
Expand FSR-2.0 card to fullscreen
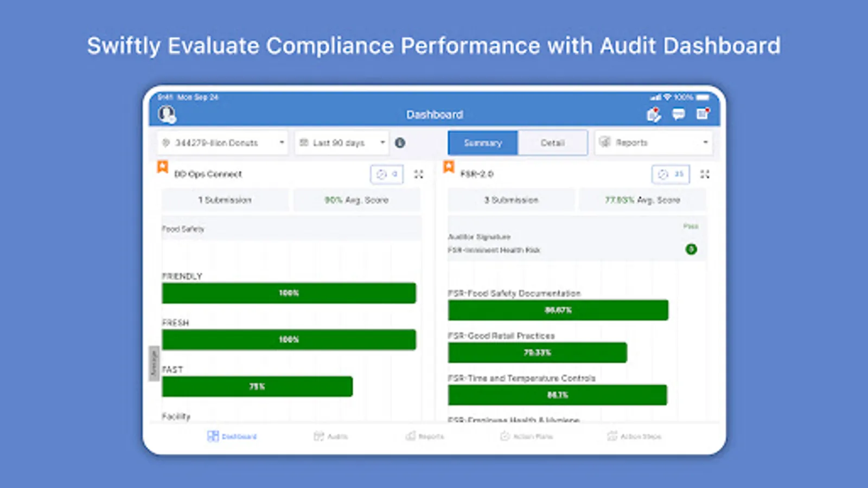[705, 174]
